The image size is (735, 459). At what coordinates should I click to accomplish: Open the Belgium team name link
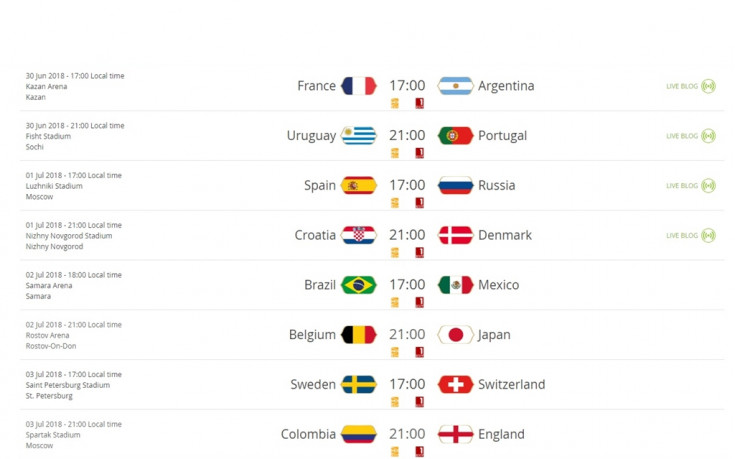coord(312,335)
